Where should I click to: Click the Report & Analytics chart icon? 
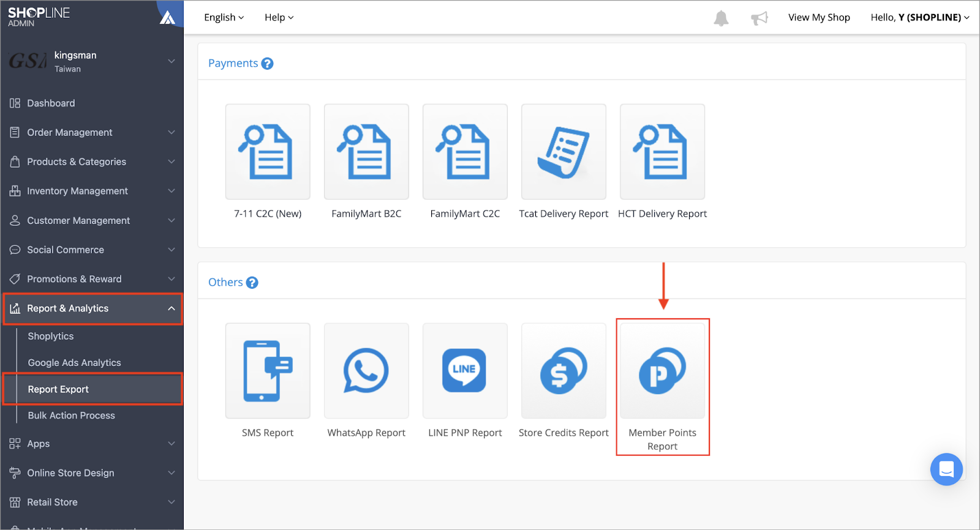point(15,308)
